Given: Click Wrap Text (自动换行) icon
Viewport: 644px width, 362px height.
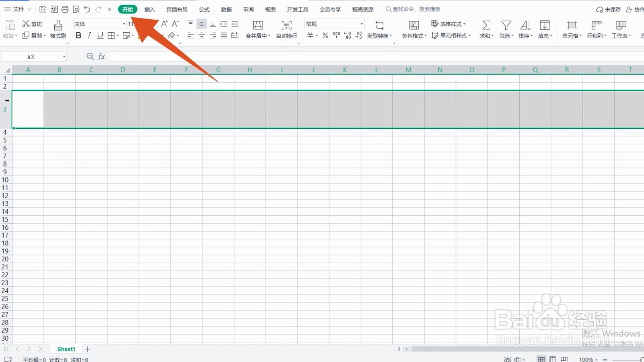Looking at the screenshot, I should (x=287, y=25).
